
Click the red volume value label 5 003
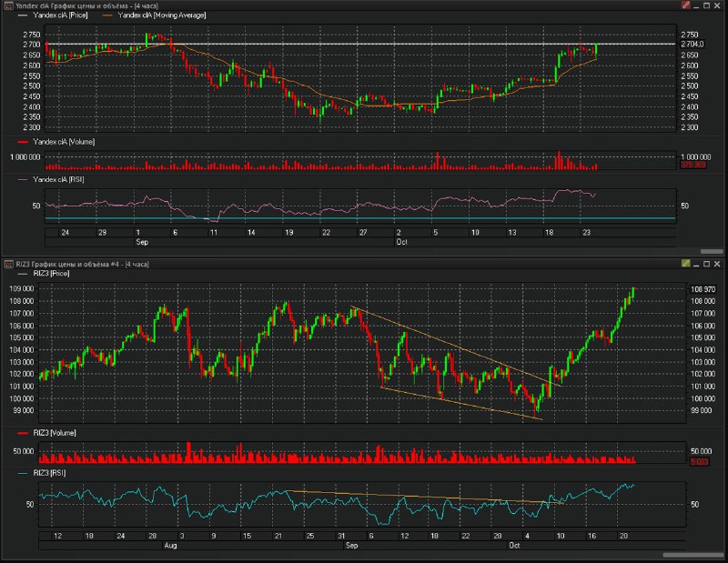[x=699, y=462]
